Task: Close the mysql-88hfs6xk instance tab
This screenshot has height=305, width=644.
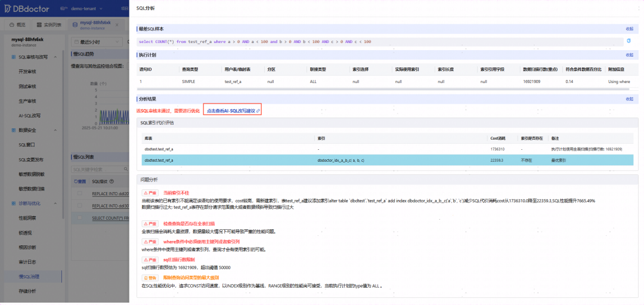Action: (117, 25)
